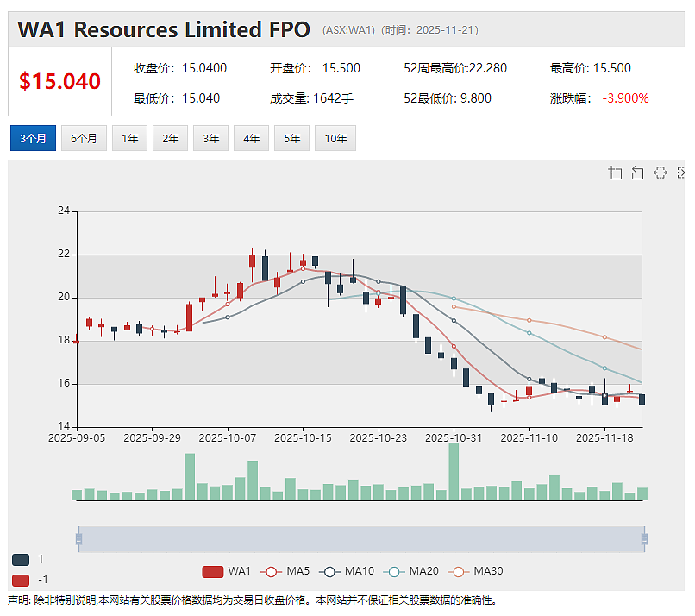695x616 pixels.
Task: Toggle the WA1 candlestick series in legend
Action: coord(226,571)
